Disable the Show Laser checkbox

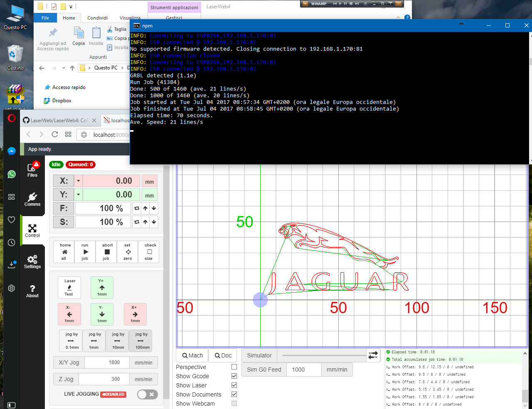(x=234, y=385)
